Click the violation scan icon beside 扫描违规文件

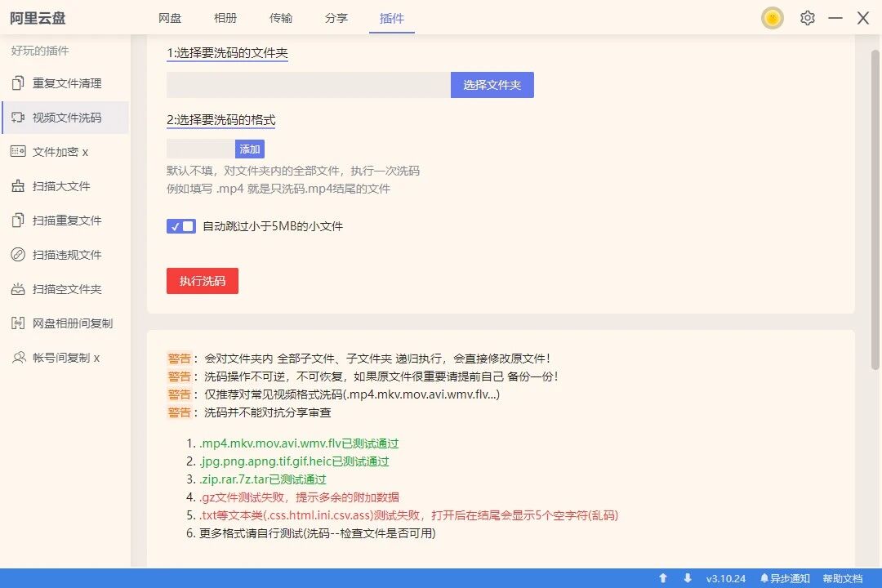coord(18,255)
